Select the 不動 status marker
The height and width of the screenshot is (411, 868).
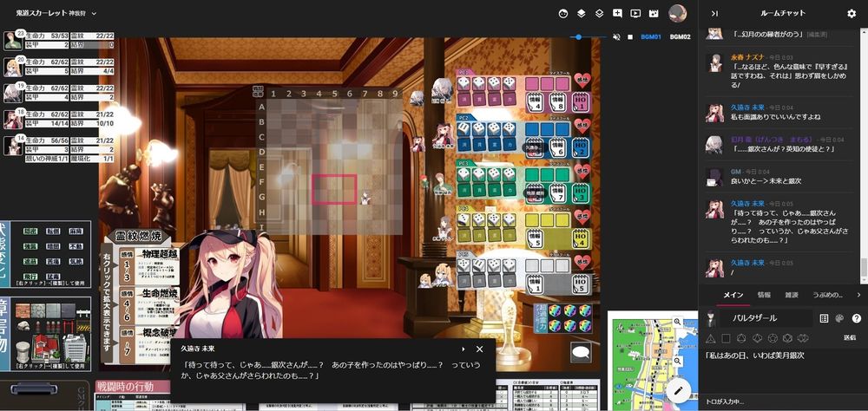(74, 245)
